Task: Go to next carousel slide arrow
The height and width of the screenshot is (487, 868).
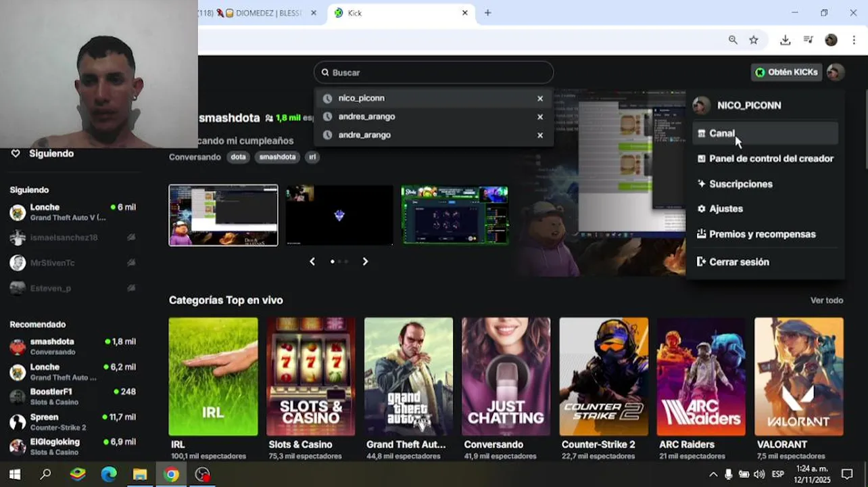Action: point(365,261)
